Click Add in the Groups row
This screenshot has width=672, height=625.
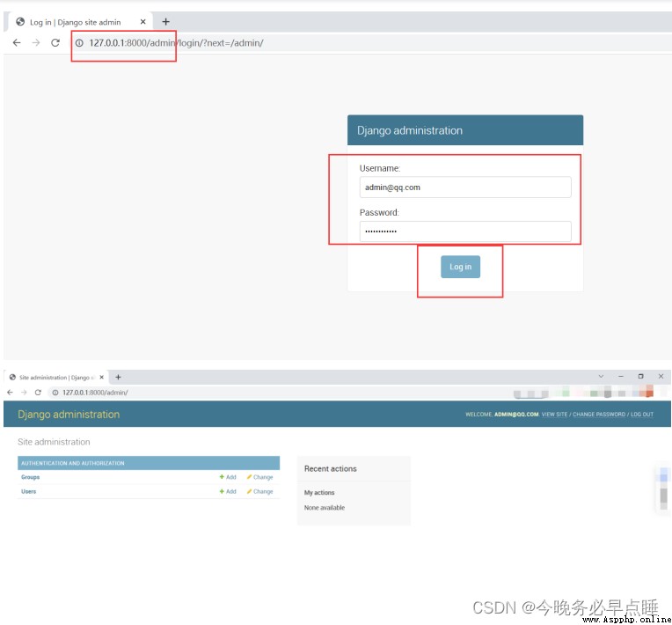coord(228,477)
